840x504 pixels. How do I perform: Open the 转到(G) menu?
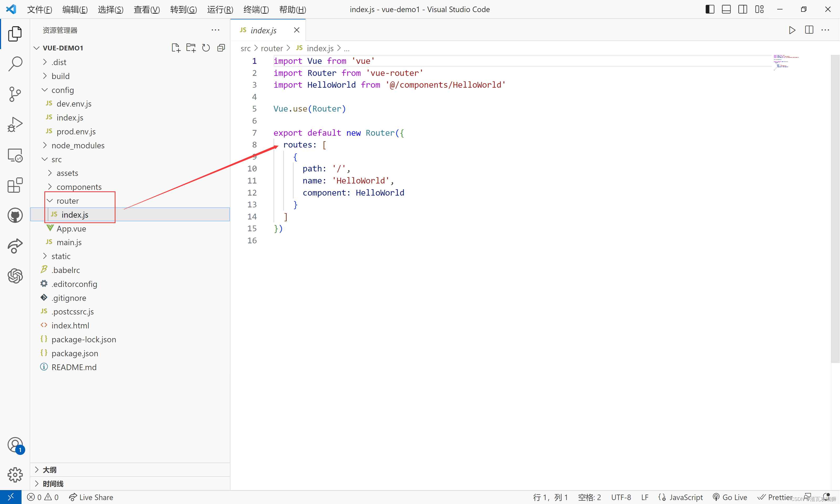click(183, 9)
